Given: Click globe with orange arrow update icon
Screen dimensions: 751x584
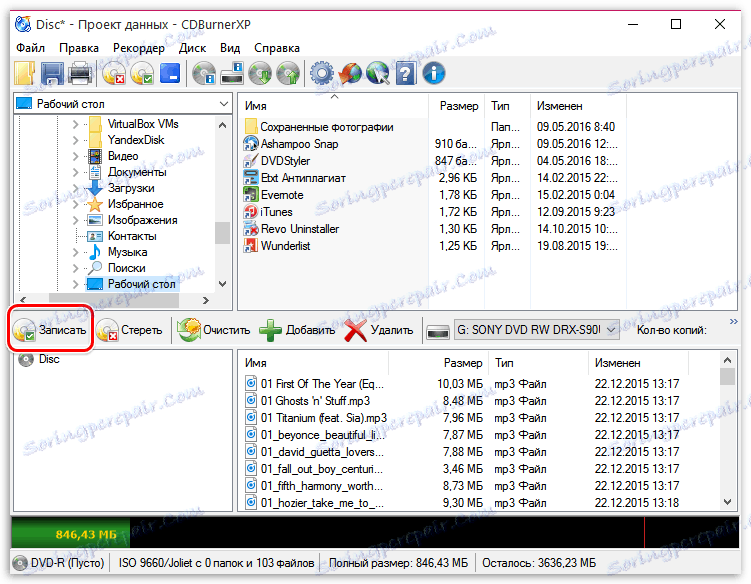Looking at the screenshot, I should click(350, 73).
